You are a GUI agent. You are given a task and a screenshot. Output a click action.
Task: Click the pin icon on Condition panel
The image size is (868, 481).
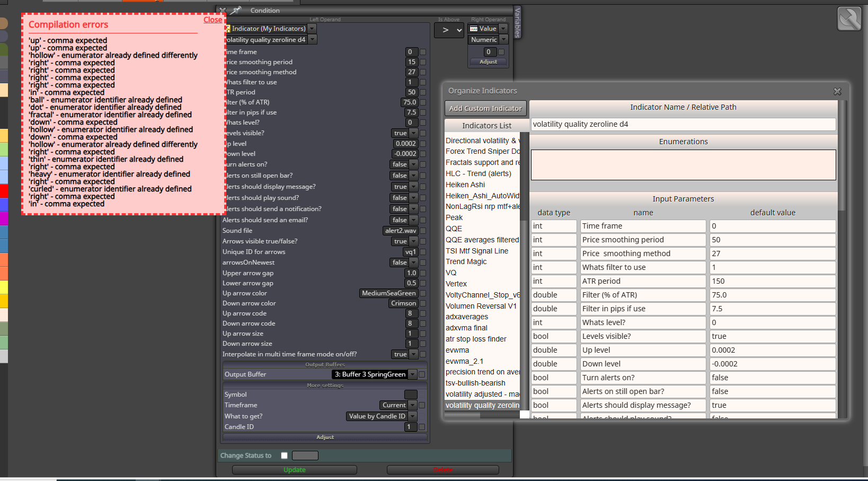[236, 10]
